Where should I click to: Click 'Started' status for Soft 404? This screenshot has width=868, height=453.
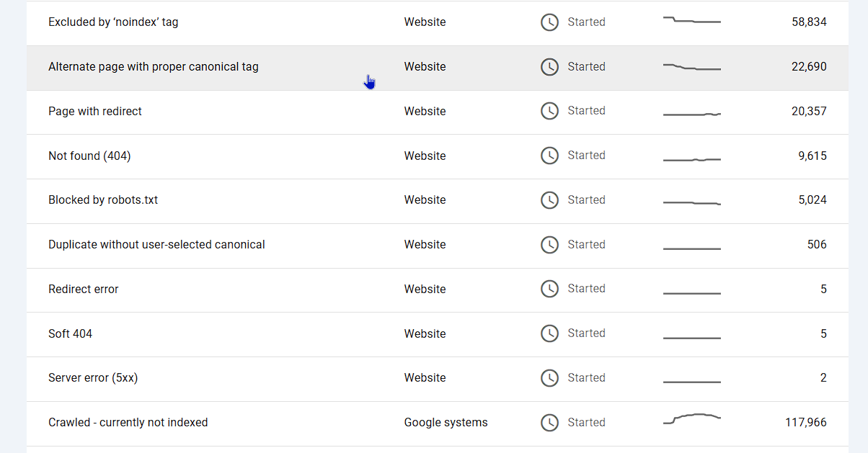pos(586,333)
